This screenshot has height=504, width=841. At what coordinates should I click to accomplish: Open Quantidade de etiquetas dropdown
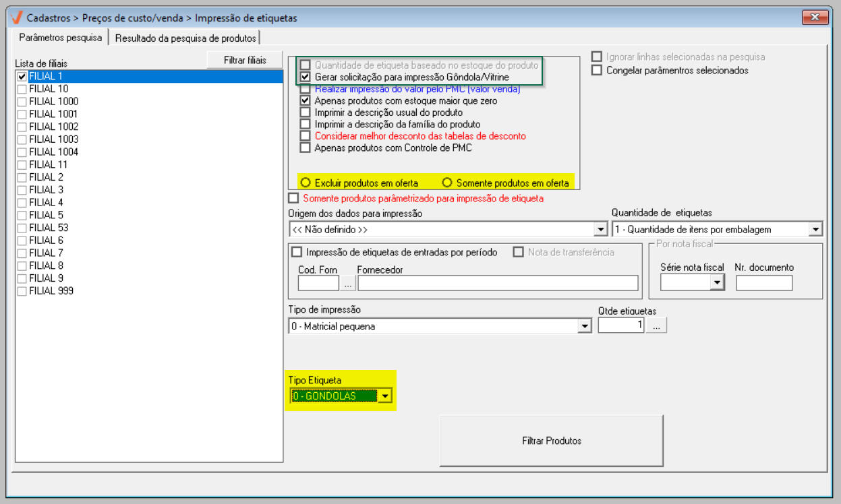(816, 230)
